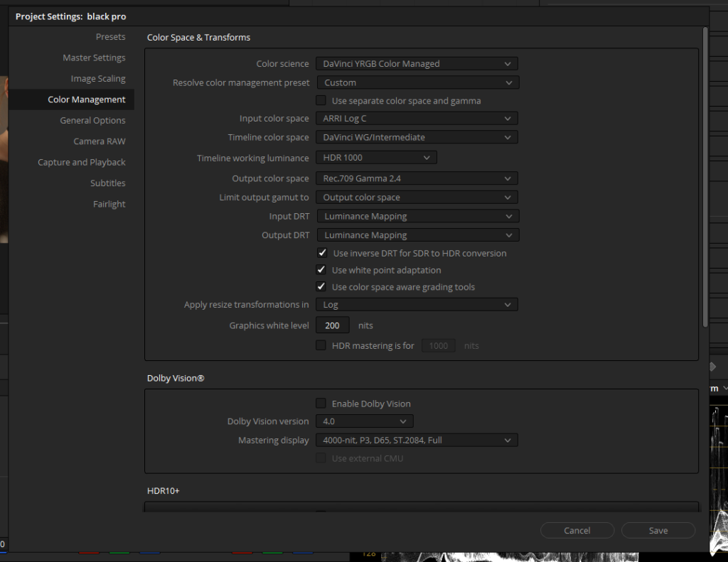Open the Presets settings page
This screenshot has height=562, width=728.
click(x=110, y=37)
